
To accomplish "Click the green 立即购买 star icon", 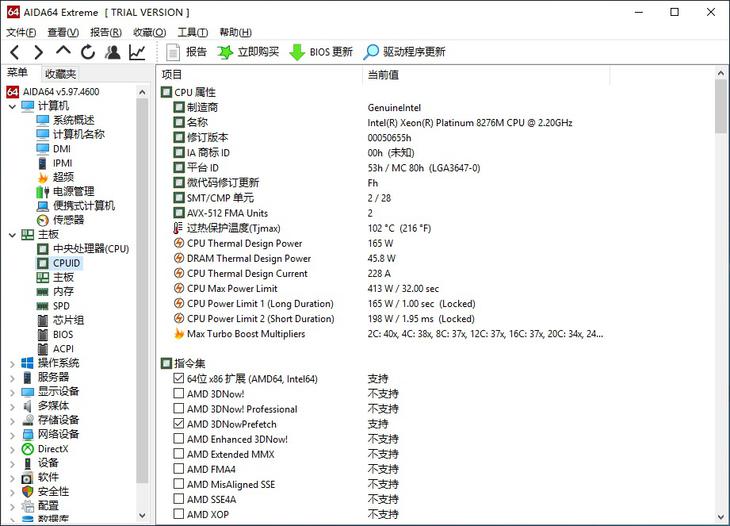I will [x=225, y=52].
